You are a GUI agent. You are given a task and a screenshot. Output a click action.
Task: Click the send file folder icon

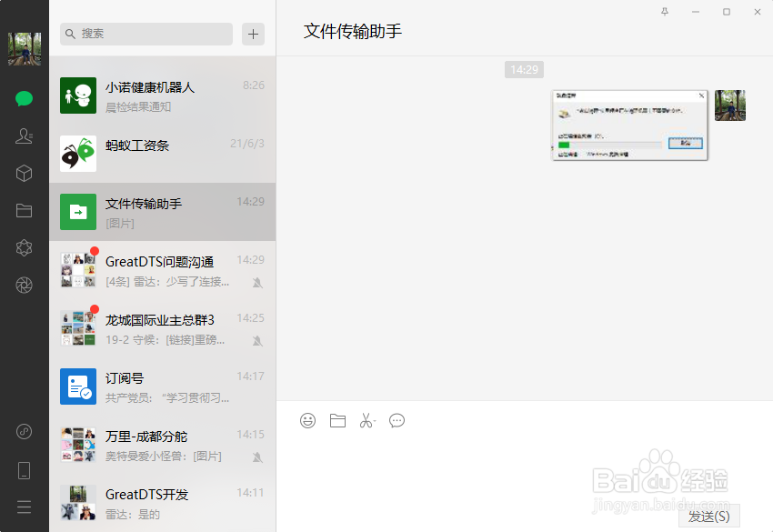[x=337, y=420]
